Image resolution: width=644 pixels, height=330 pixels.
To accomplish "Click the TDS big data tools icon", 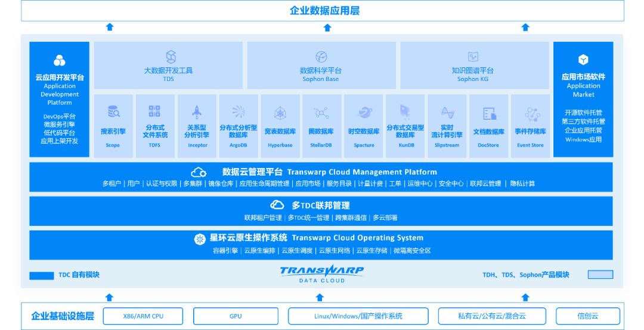I will pos(171,57).
